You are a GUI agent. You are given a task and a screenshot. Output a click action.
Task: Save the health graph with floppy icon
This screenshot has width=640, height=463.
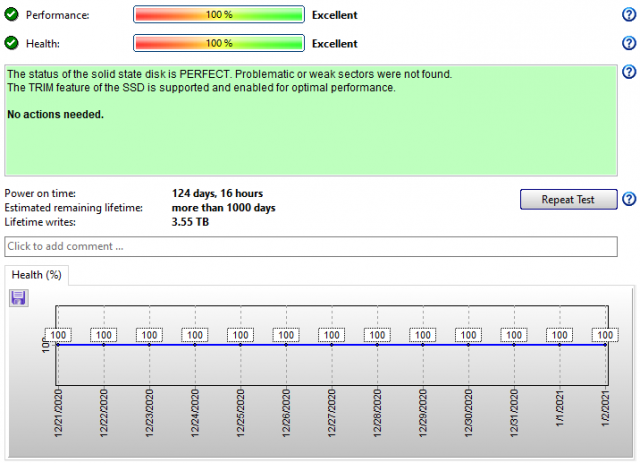tap(18, 298)
